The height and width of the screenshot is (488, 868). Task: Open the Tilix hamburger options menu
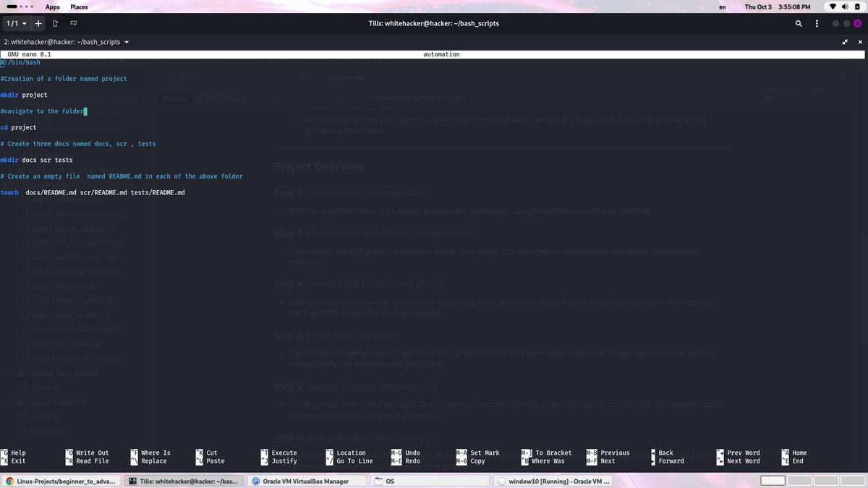pyautogui.click(x=817, y=23)
